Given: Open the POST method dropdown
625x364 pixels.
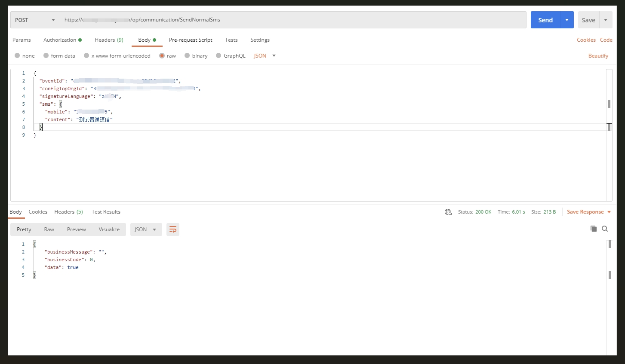Looking at the screenshot, I should pyautogui.click(x=35, y=20).
